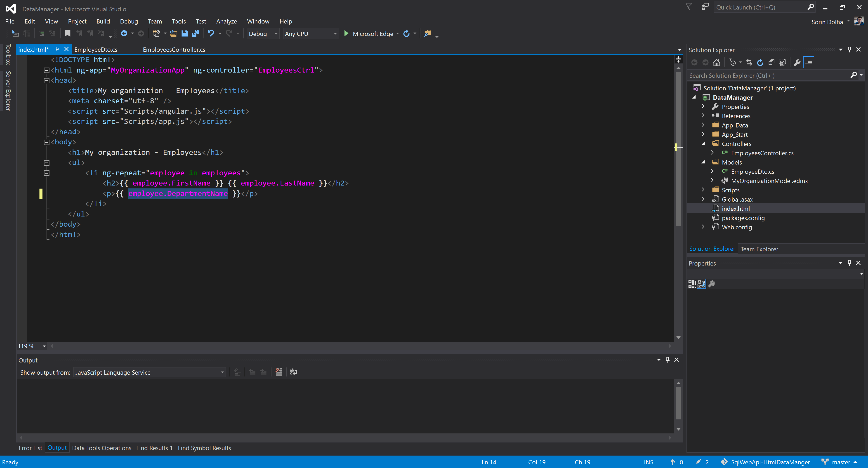This screenshot has height=468, width=868.
Task: Toggle Word Wrap in Output window
Action: (293, 372)
